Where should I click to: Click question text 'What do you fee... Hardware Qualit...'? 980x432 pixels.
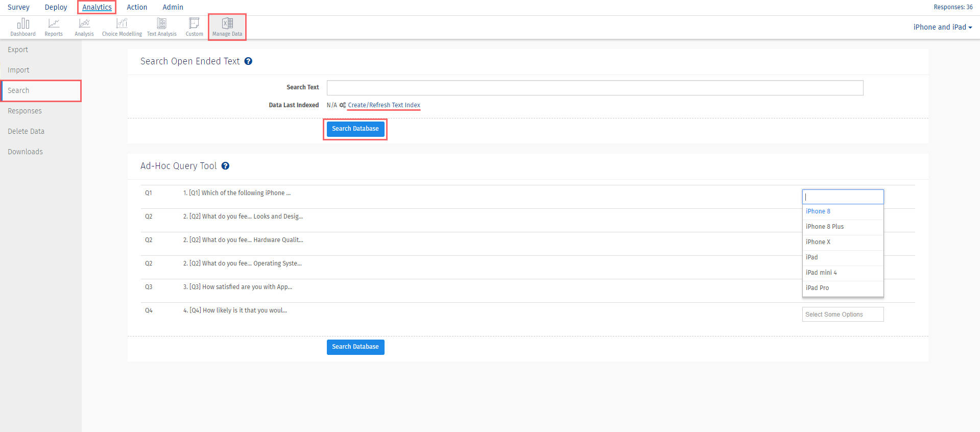coord(253,240)
